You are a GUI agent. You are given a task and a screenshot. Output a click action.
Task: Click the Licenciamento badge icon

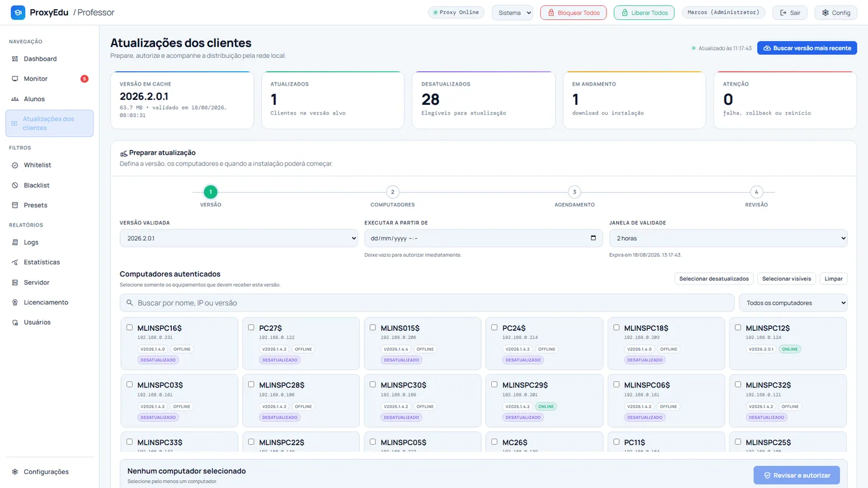click(x=15, y=302)
